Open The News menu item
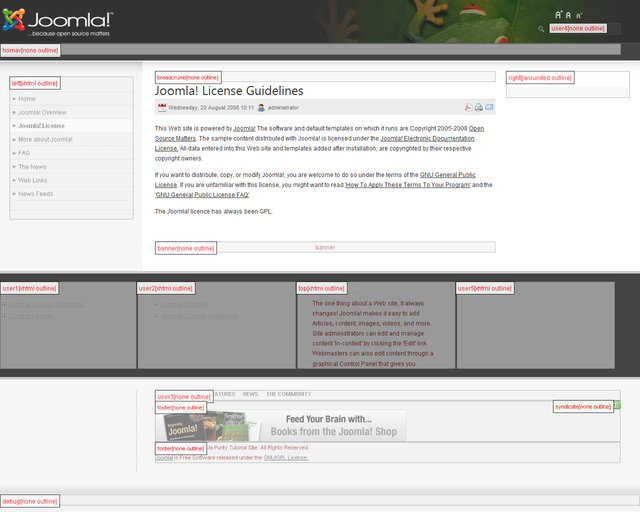 [32, 167]
